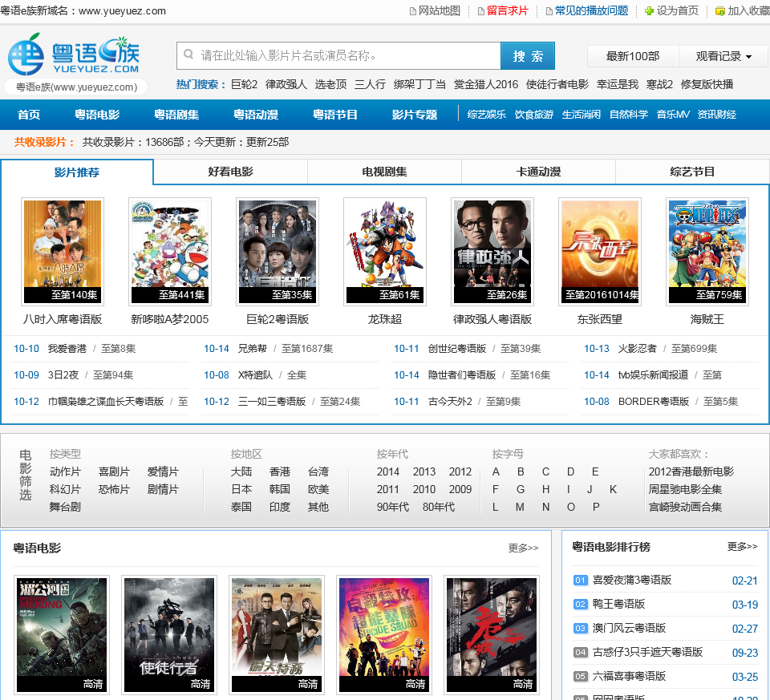Focus the movie search input field
Viewport: 770px width, 700px height.
coord(338,56)
